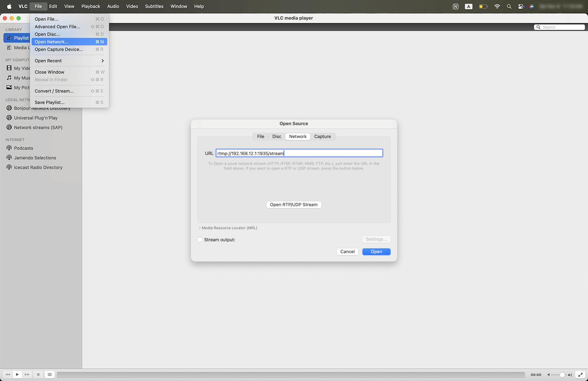Image resolution: width=588 pixels, height=381 pixels.
Task: Toggle fullscreen with the expand icon
Action: point(580,375)
